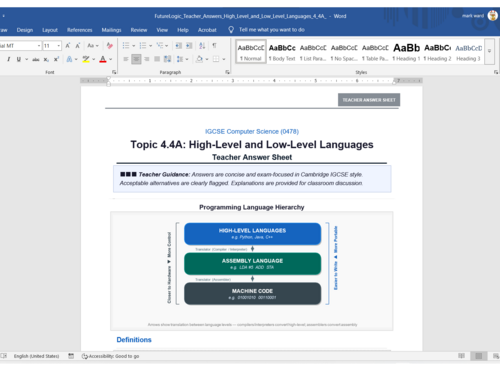Decrease font size with Shrink Font
This screenshot has width=500, height=375.
tap(78, 46)
